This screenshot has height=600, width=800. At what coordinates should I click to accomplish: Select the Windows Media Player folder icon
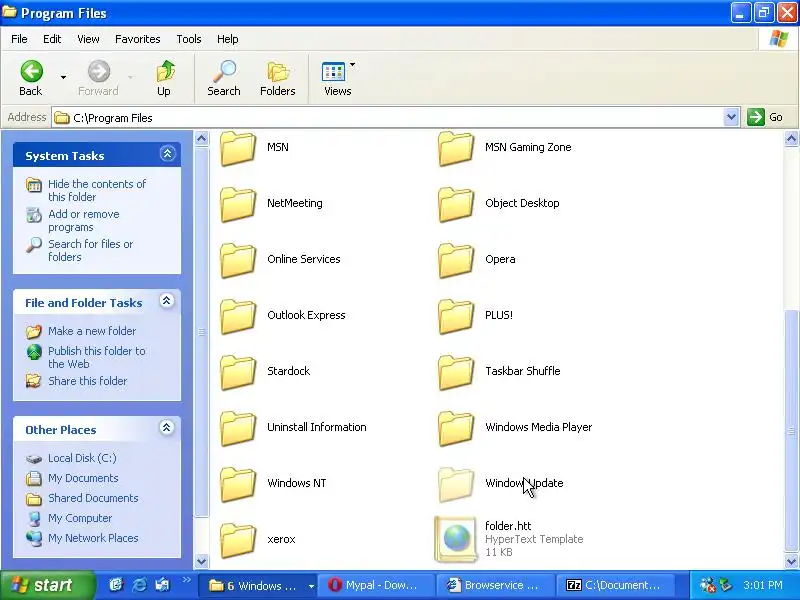click(x=456, y=429)
